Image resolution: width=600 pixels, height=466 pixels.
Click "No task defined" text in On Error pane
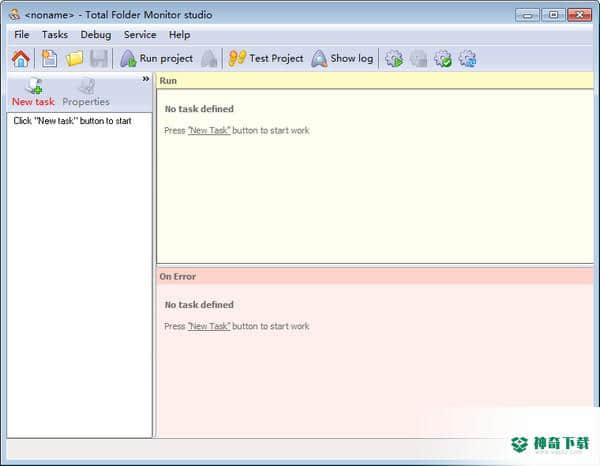click(x=199, y=305)
